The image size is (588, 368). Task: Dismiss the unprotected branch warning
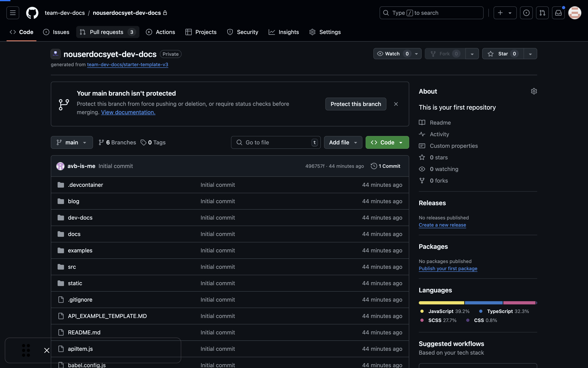point(395,104)
